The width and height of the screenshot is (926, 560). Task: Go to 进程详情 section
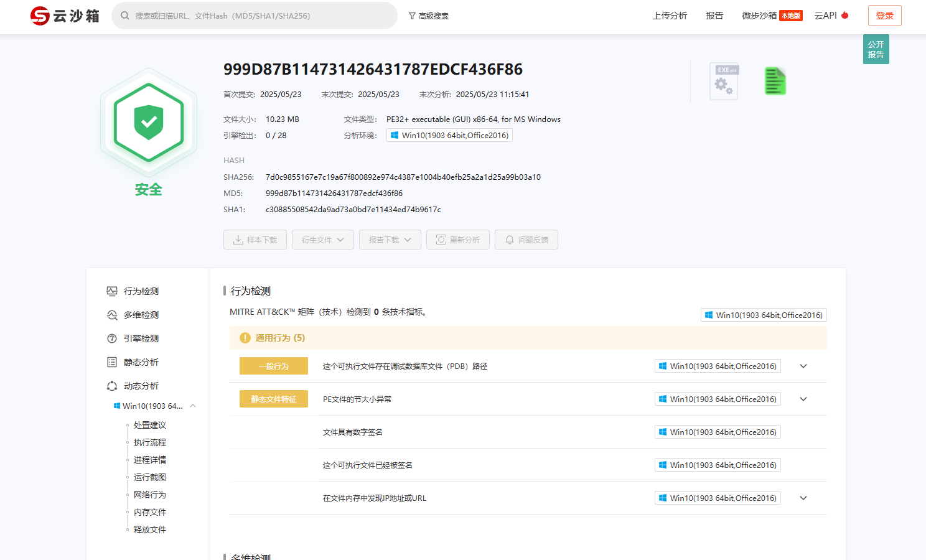point(150,460)
